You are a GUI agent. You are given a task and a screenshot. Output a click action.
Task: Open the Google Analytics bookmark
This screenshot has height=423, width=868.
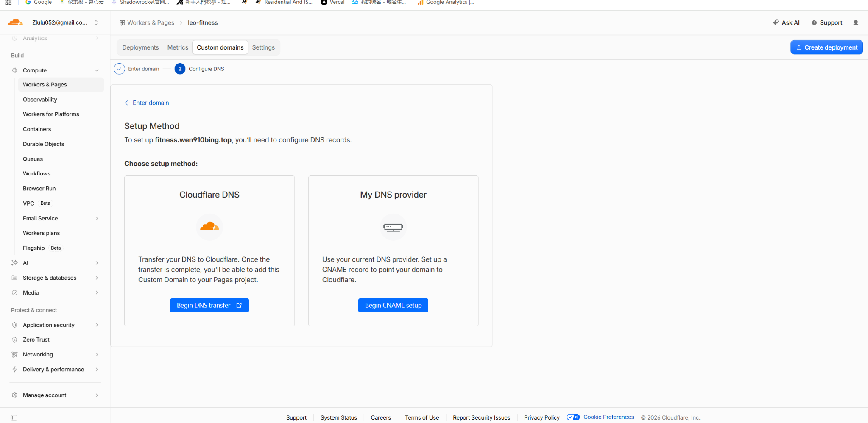tap(446, 2)
